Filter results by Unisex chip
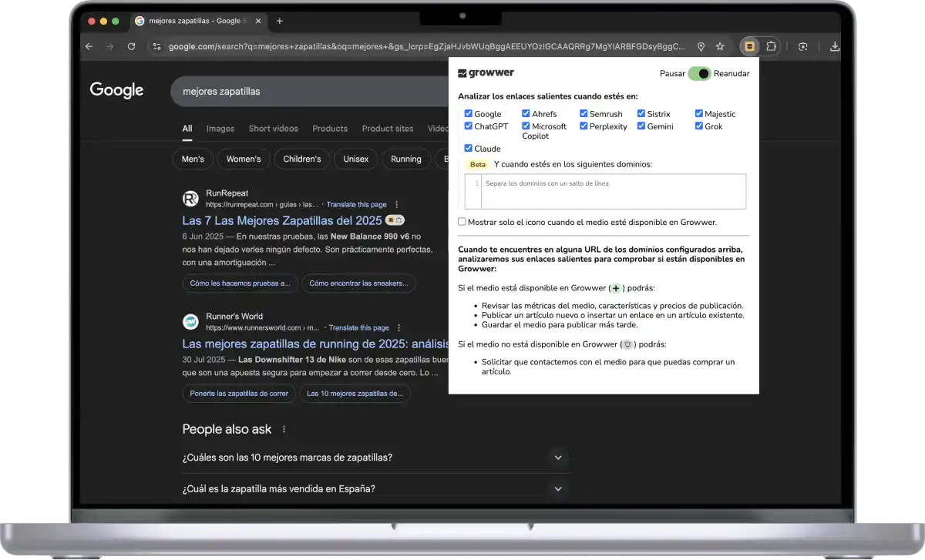Viewport: 925px width, 560px height. [x=356, y=159]
